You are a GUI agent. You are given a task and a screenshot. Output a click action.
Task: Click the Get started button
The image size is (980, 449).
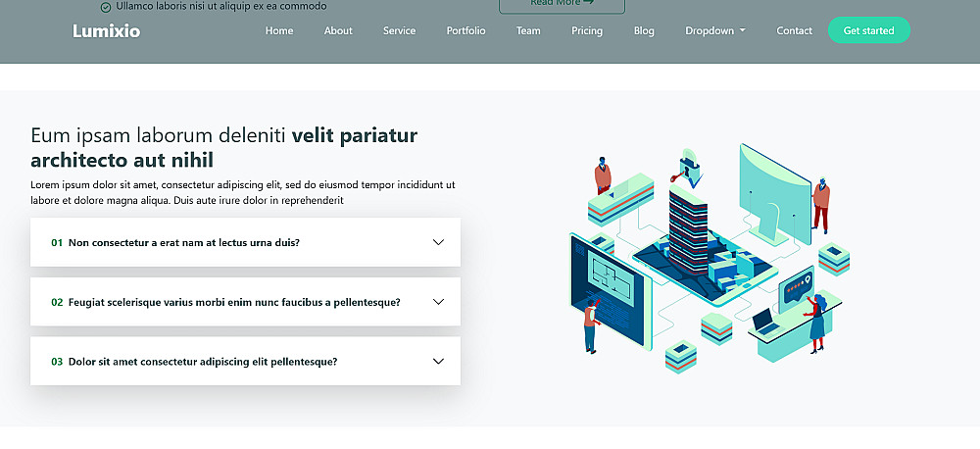point(868,30)
